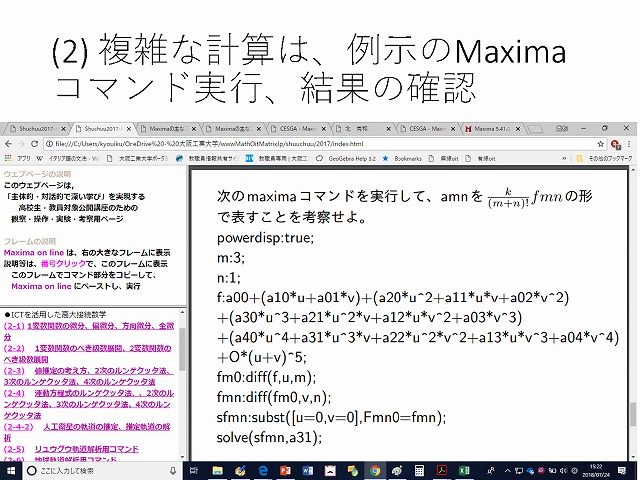Go back using Chrome's back arrow
The image size is (640, 480).
9,144
